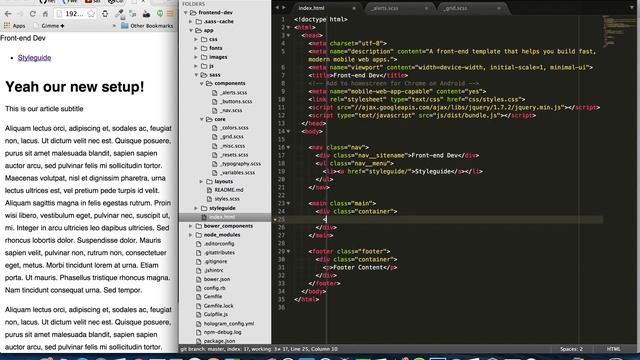Open the Apps bookmarks shortcut
640x360 pixels.
click(15, 26)
